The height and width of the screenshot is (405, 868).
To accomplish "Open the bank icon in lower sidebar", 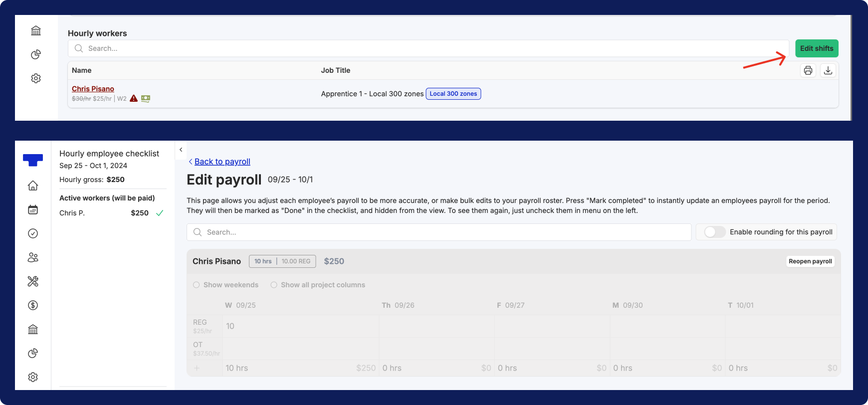I will pyautogui.click(x=33, y=329).
